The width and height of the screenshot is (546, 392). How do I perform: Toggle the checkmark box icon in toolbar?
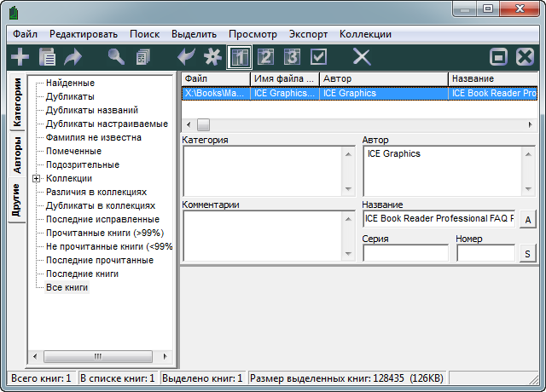[319, 57]
